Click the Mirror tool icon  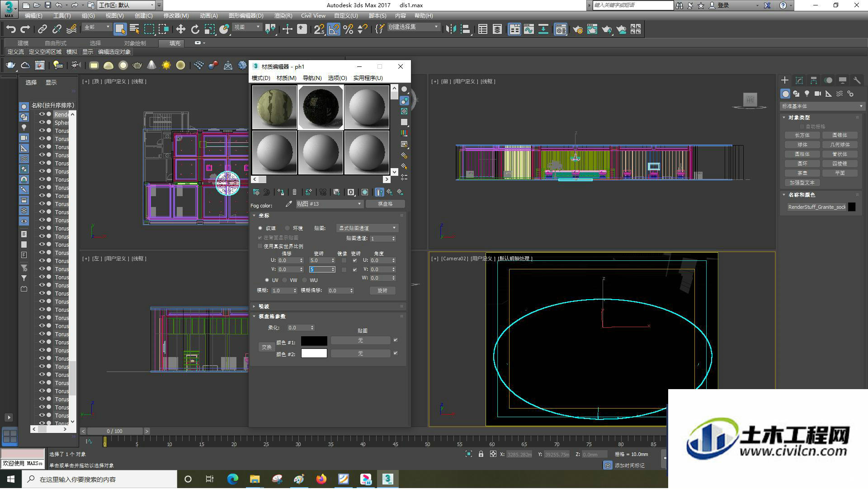coord(451,29)
